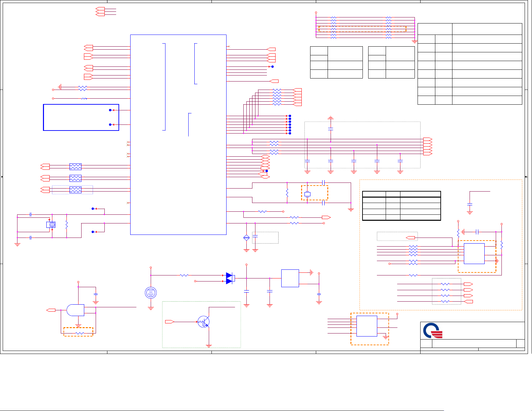This screenshot has width=532, height=411.
Task: Click the dual diode symbol
Action: coord(230,278)
